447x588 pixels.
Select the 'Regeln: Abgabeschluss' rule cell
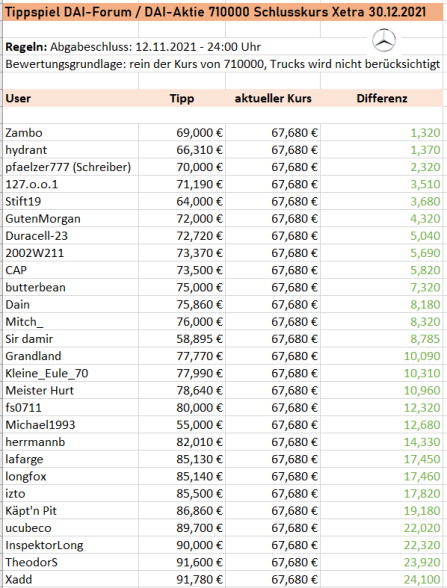click(133, 47)
